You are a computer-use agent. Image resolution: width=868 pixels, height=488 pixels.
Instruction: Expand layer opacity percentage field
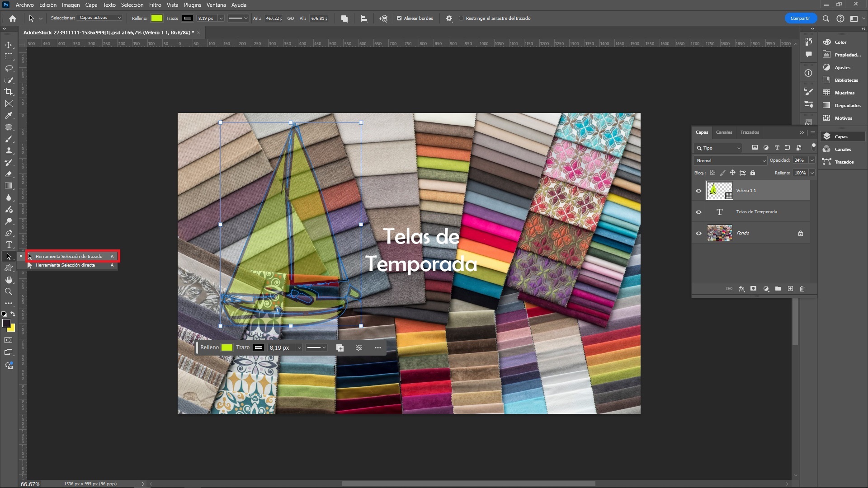point(810,160)
